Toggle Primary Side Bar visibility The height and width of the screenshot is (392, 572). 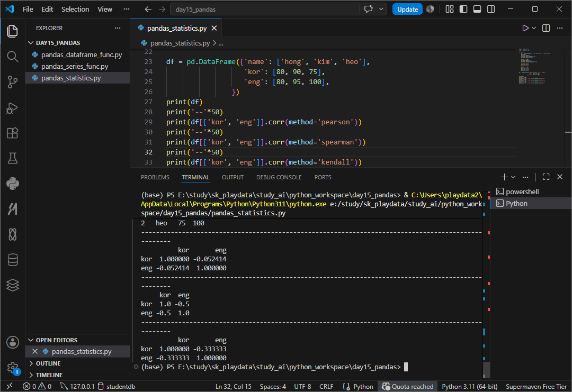[463, 9]
